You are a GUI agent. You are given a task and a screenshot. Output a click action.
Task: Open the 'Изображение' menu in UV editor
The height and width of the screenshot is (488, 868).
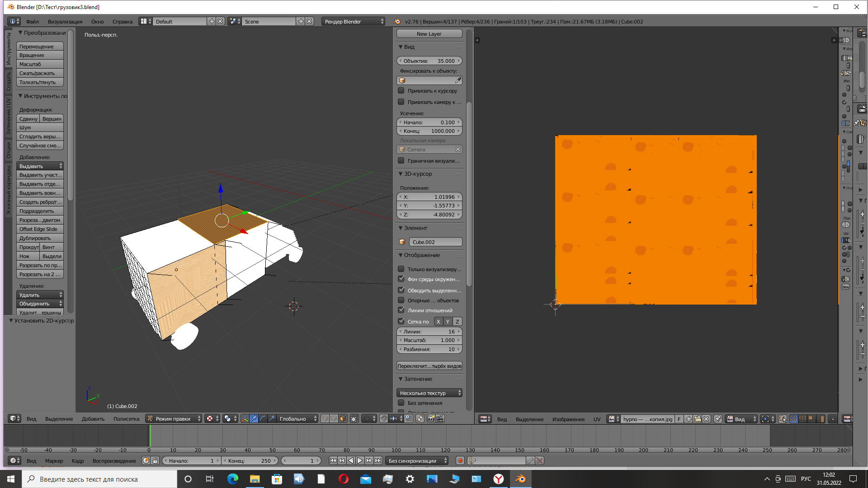[568, 419]
